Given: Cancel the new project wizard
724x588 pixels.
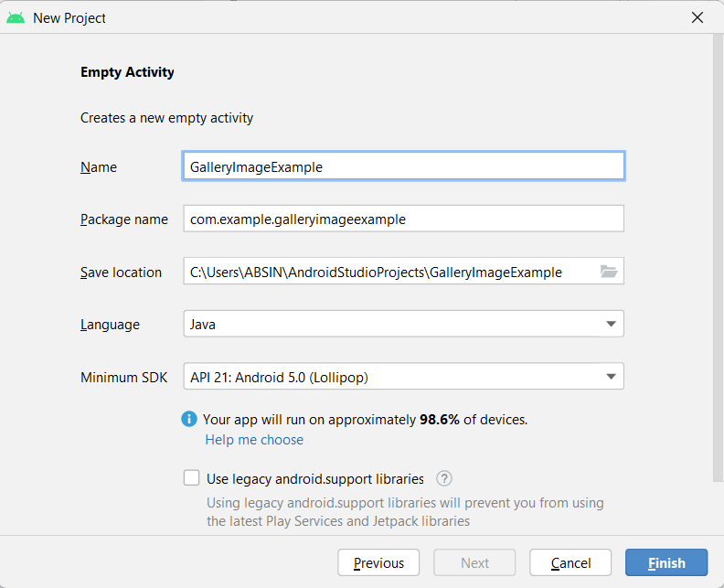Looking at the screenshot, I should 570,562.
